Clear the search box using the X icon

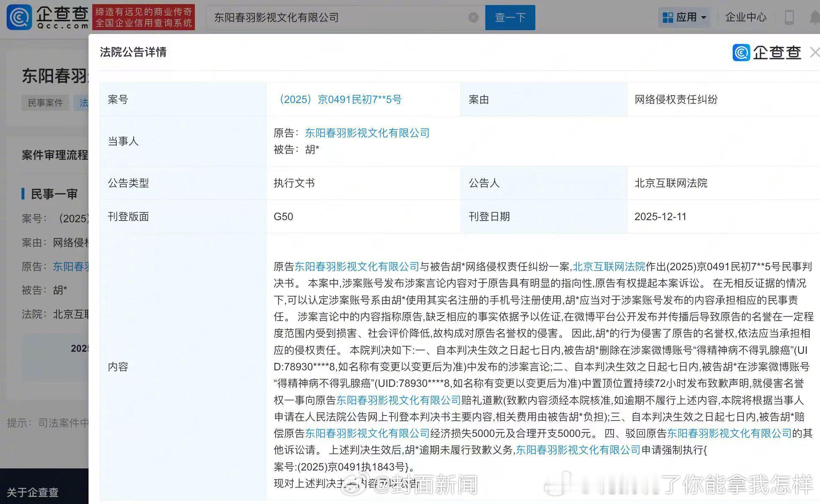(x=473, y=17)
